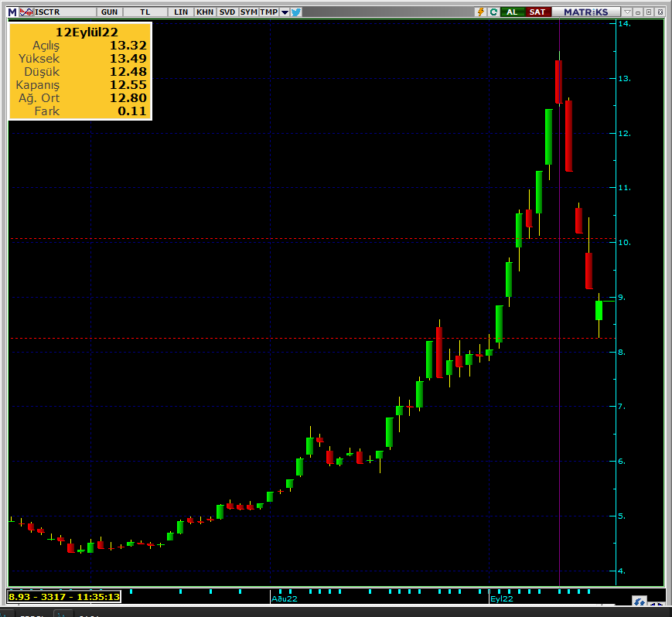Click the Yüksek value 13.49
Screen dimensions: 672x617
click(x=128, y=59)
